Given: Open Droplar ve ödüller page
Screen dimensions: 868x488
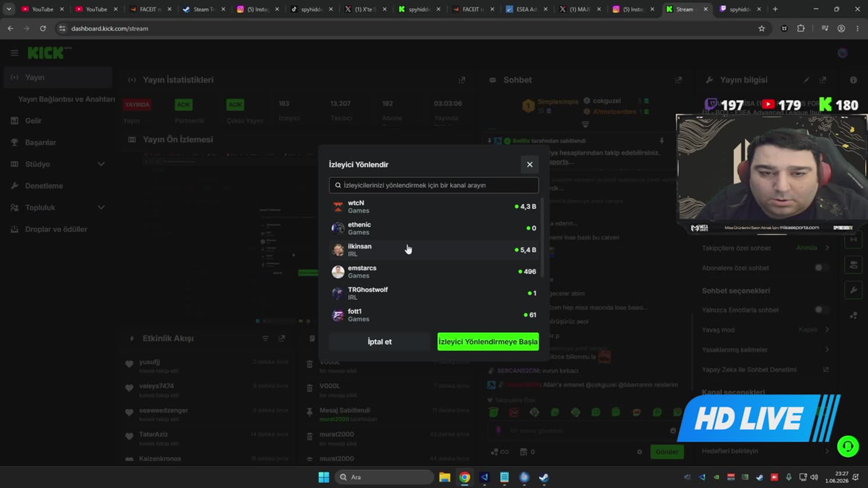Looking at the screenshot, I should (x=58, y=229).
